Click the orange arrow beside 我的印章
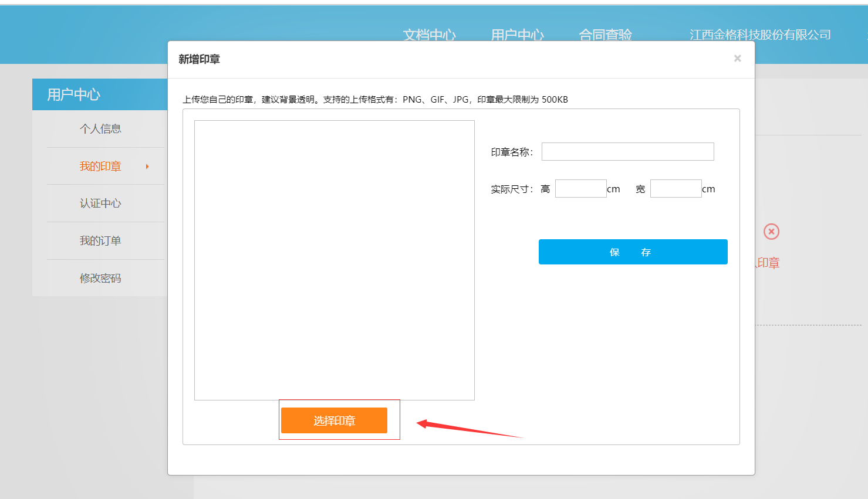868x499 pixels. point(147,167)
